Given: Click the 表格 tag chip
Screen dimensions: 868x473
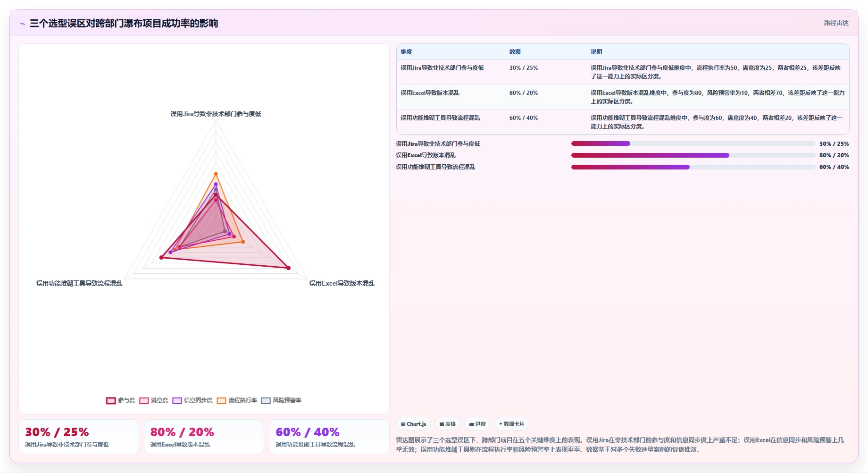Looking at the screenshot, I should [x=448, y=424].
